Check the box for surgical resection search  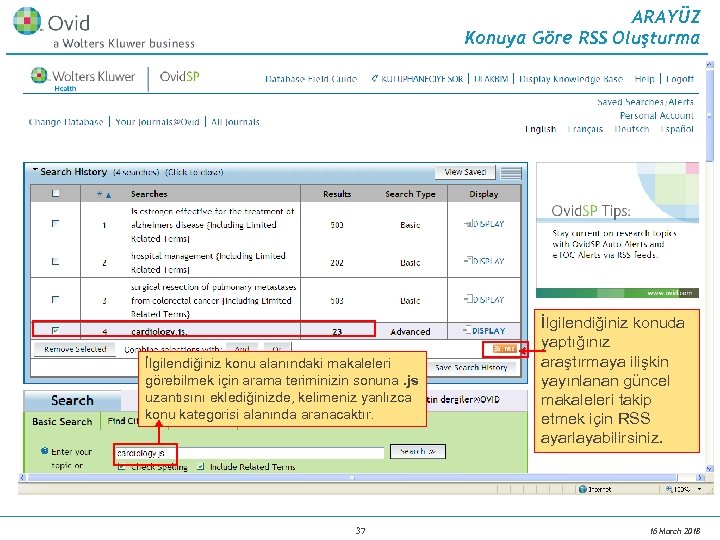click(55, 299)
